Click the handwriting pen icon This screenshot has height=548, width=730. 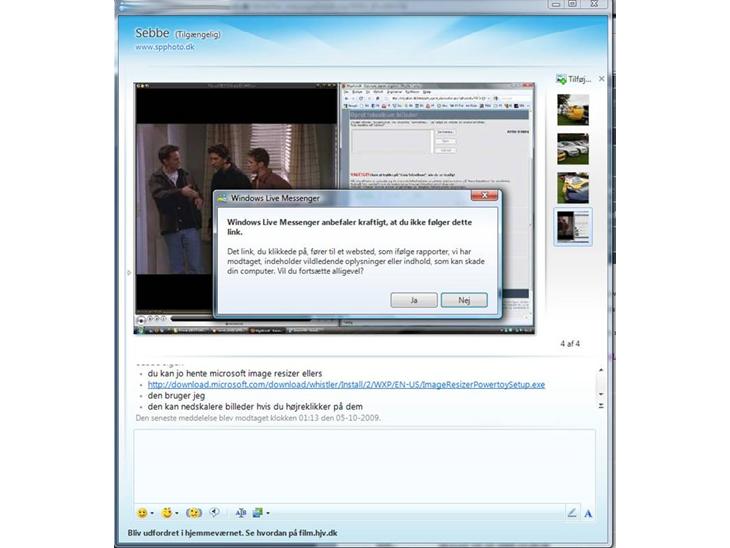click(572, 513)
